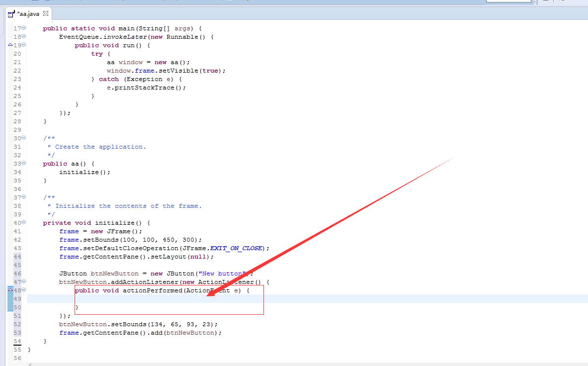The height and width of the screenshot is (366, 588).
Task: Click the override marker beside line 19
Action: 10,45
